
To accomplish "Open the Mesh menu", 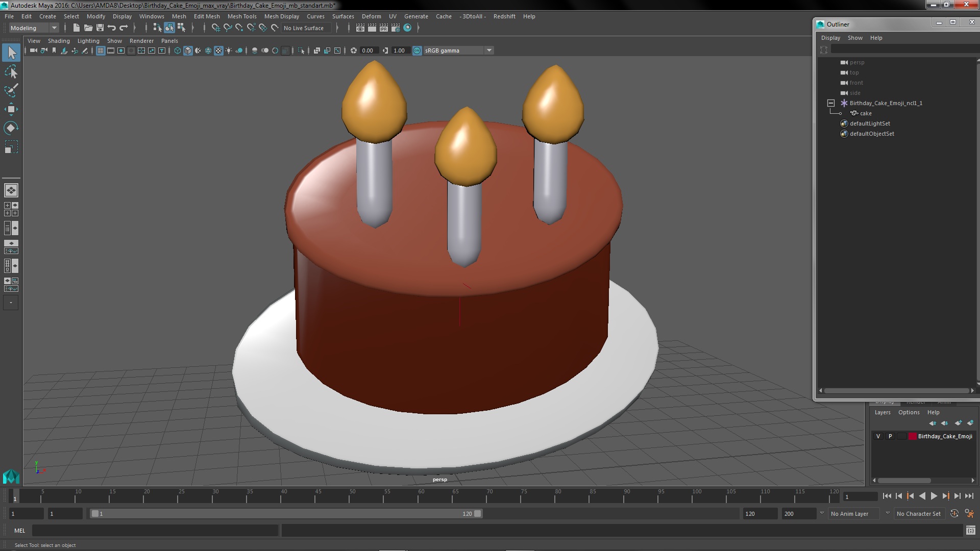I will pos(178,15).
